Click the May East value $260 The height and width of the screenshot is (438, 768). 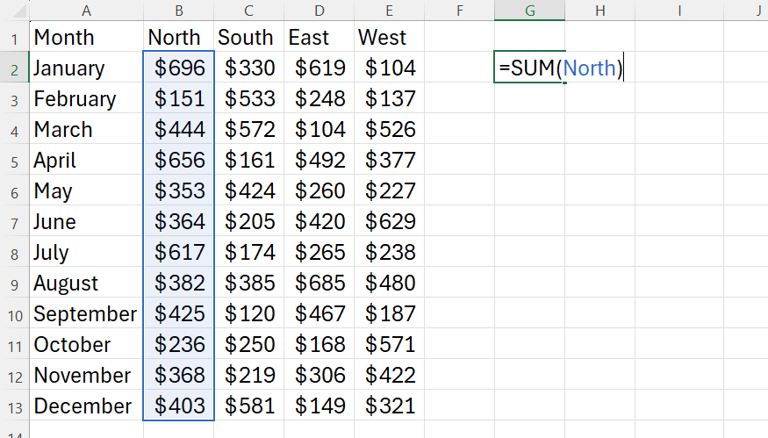point(319,190)
